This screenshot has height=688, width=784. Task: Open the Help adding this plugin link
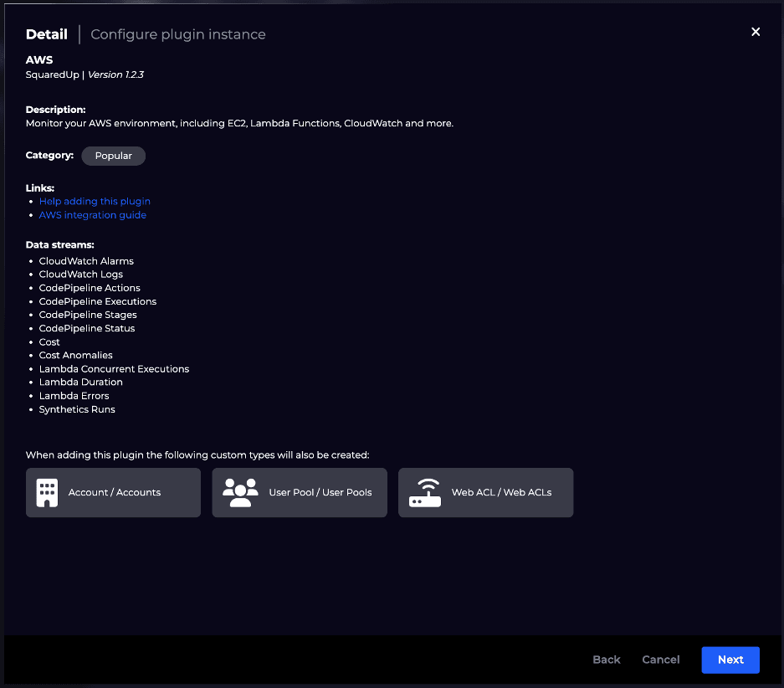pos(95,201)
